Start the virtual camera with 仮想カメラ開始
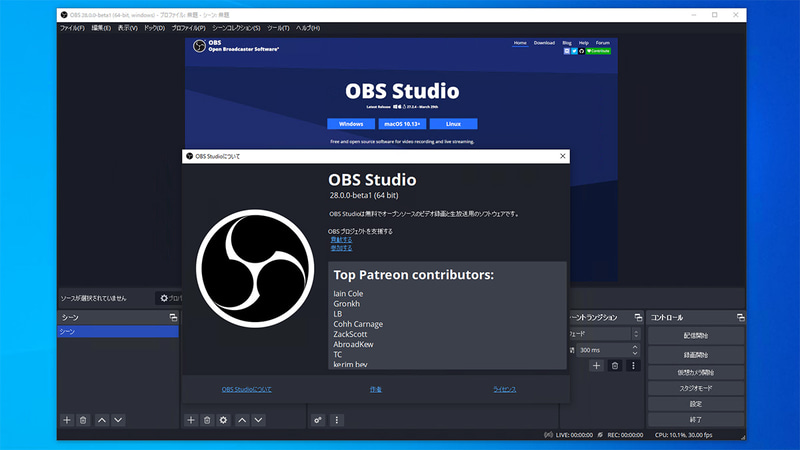Image resolution: width=800 pixels, height=450 pixels. [696, 372]
